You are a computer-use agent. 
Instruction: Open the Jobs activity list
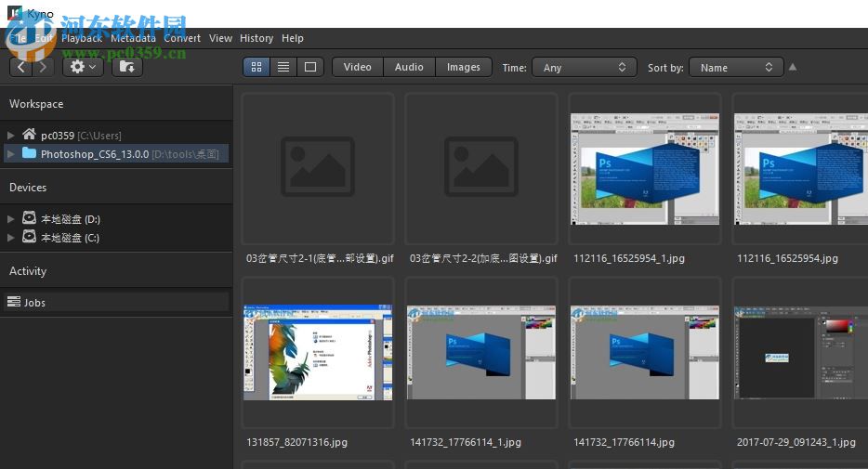click(116, 302)
